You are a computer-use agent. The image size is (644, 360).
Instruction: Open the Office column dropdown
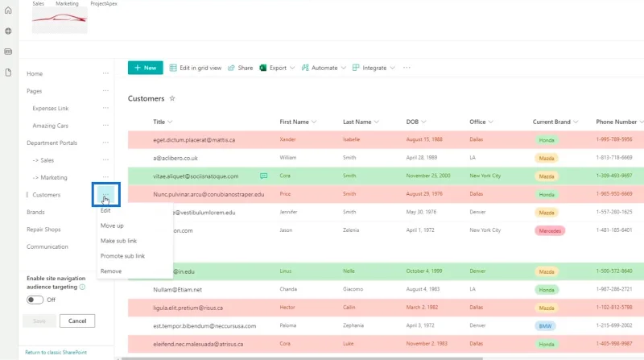[x=481, y=122]
